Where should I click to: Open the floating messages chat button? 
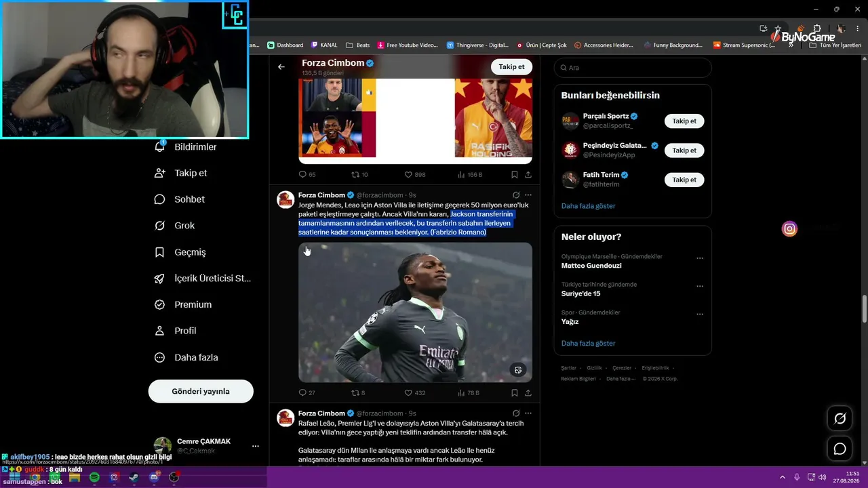tap(840, 449)
